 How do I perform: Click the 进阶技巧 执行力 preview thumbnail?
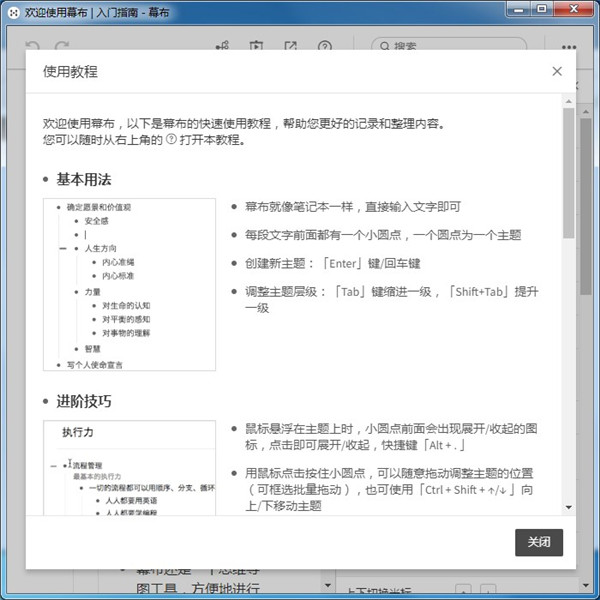click(x=129, y=468)
